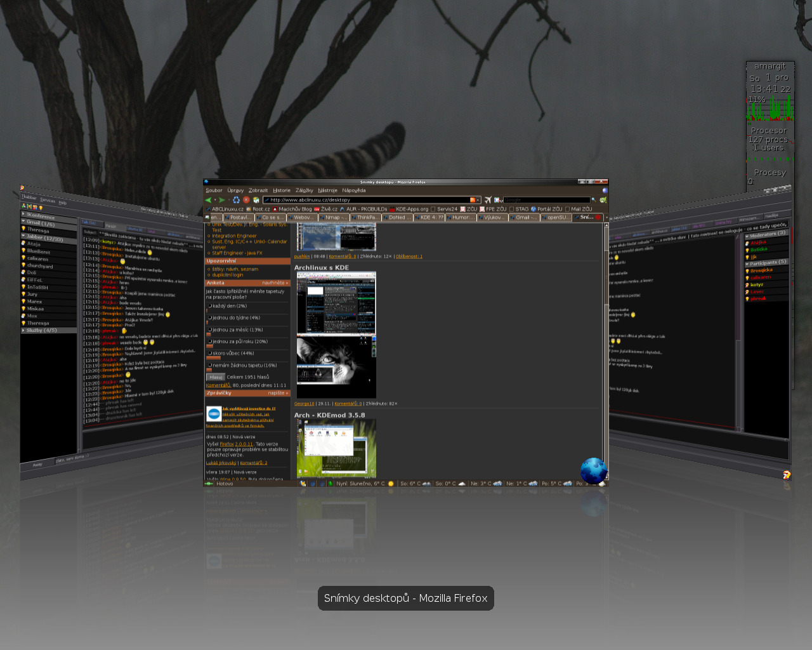Click the pushkin author link
The image size is (812, 650).
(302, 256)
